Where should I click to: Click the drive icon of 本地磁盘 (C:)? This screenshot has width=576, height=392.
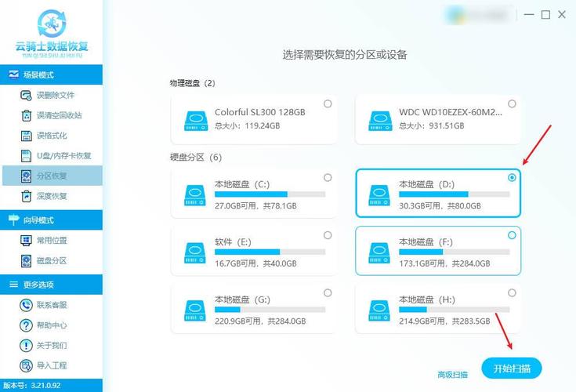tap(195, 195)
